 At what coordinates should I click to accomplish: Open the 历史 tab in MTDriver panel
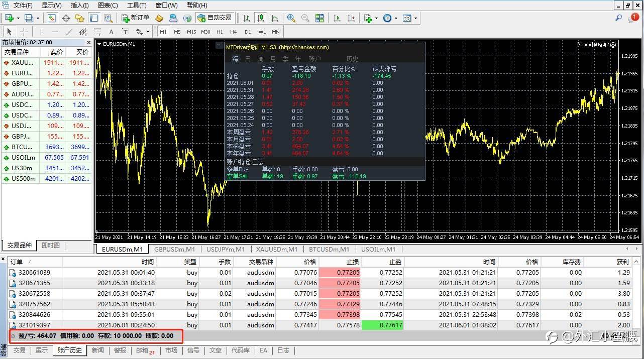click(x=352, y=59)
